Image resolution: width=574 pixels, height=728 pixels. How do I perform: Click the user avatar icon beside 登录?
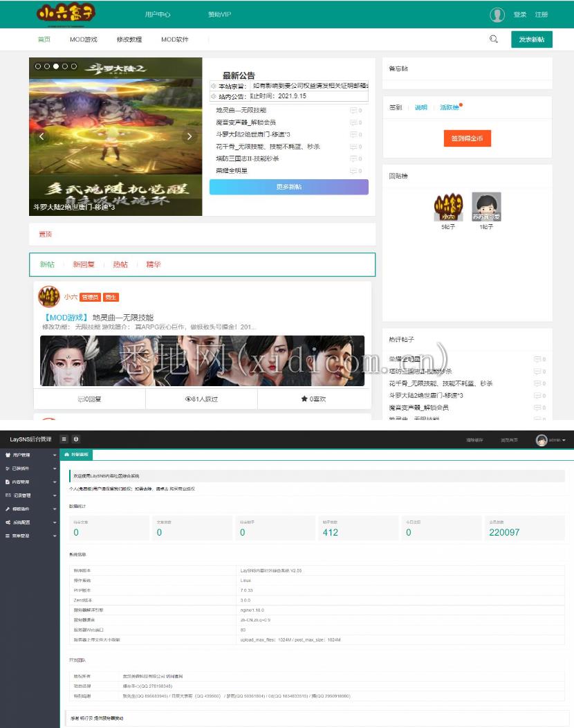point(497,15)
